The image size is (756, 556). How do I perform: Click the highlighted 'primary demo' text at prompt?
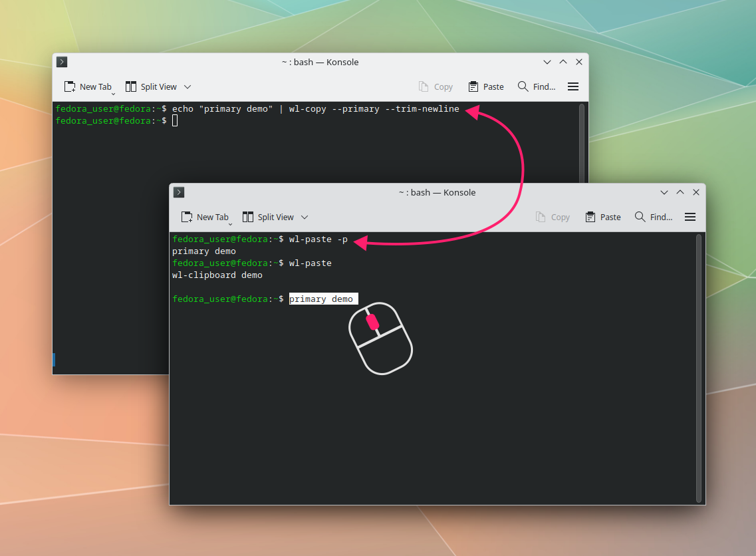[x=324, y=299]
